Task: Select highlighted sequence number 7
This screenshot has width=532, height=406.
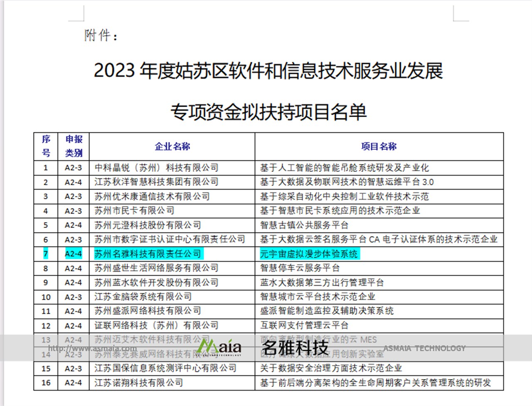Action: (46, 254)
